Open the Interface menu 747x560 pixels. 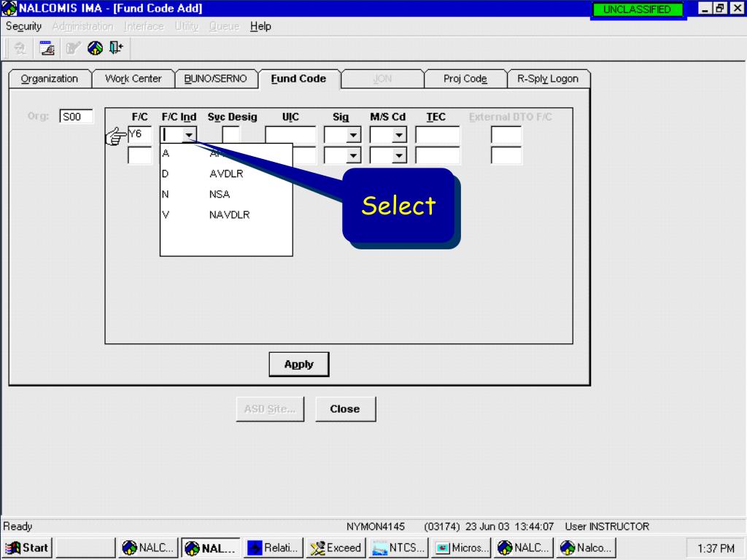[x=144, y=26]
